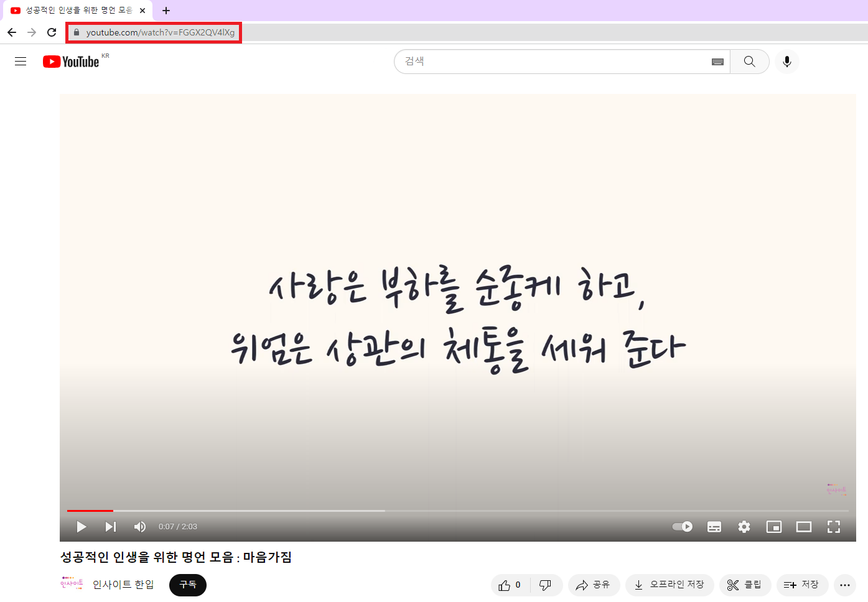Visit the 인사이트 한입 channel link
This screenshot has width=868, height=602.
(123, 585)
